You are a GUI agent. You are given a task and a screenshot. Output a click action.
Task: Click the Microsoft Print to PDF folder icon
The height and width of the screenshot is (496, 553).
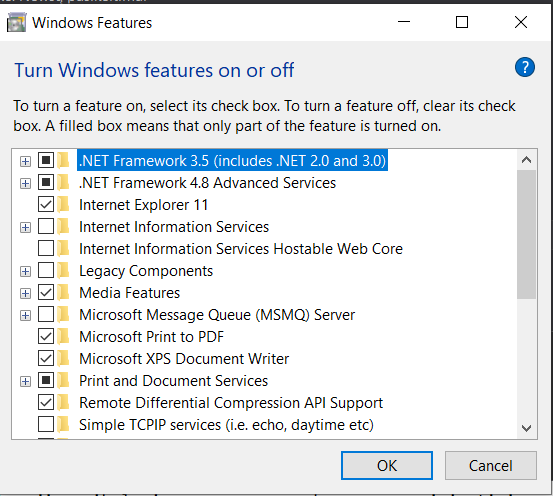point(63,337)
